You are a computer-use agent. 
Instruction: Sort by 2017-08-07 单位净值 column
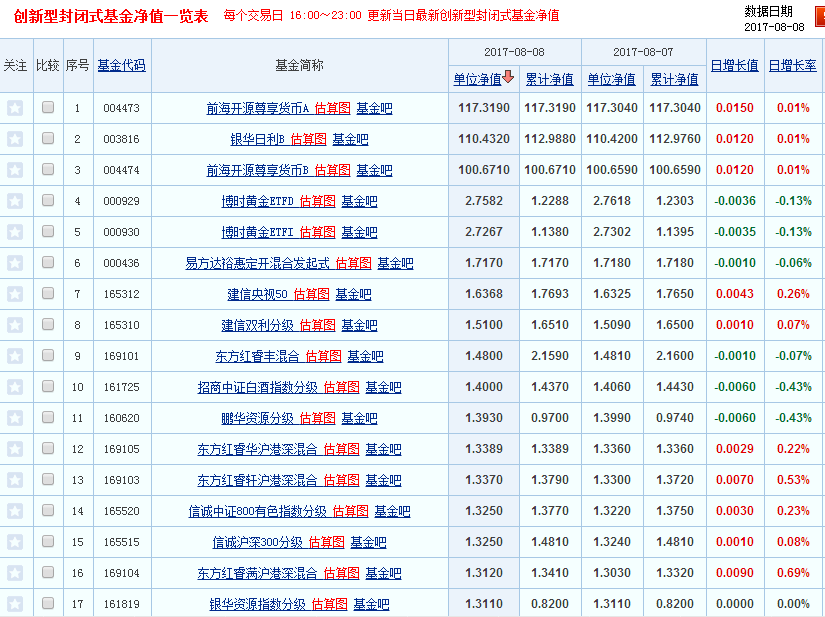coord(611,79)
